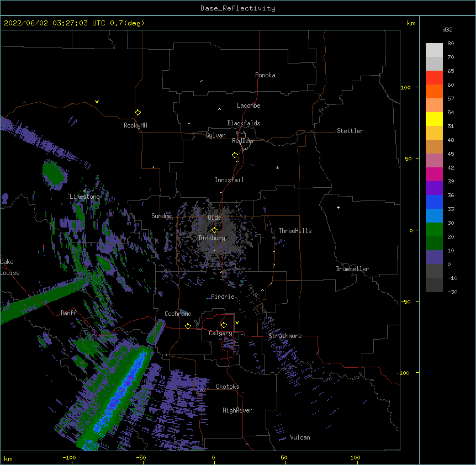
Task: Pick the slate purple 10-0 dBZ swatch
Action: pyautogui.click(x=434, y=257)
